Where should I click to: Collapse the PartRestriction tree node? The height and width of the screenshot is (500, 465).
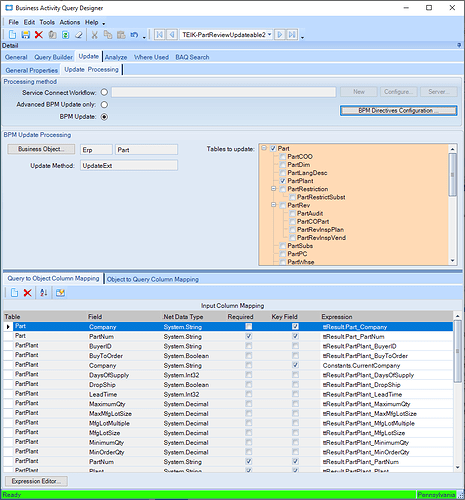click(x=274, y=189)
